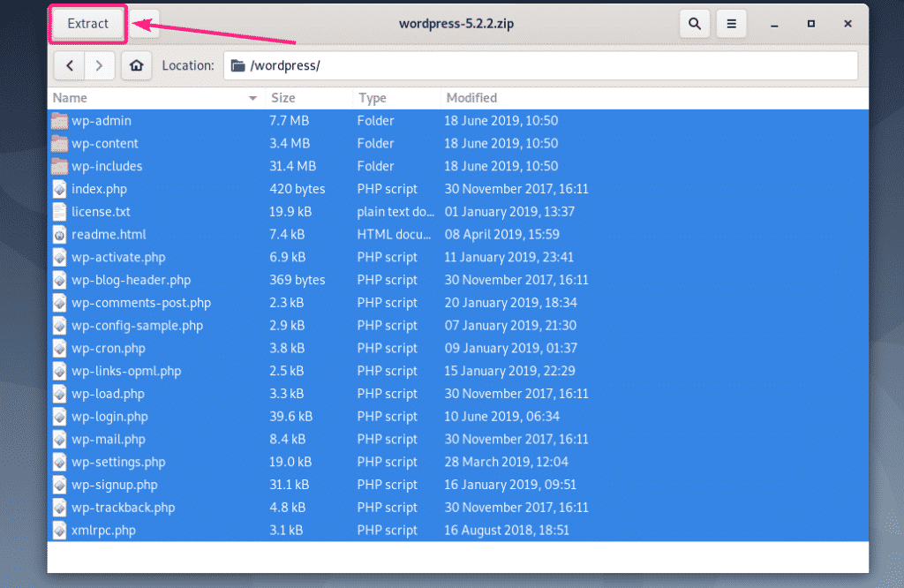Click the Extract button
904x588 pixels.
(x=88, y=24)
